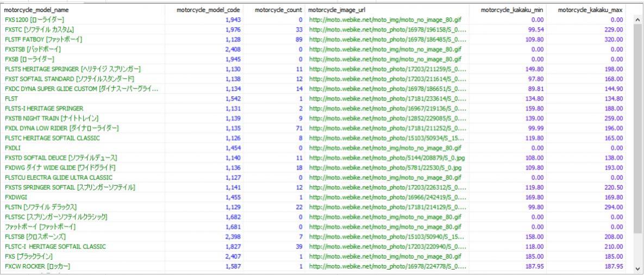Sort by motorcycle_model_name column header
Image resolution: width=644 pixels, height=275 pixels.
click(x=82, y=9)
